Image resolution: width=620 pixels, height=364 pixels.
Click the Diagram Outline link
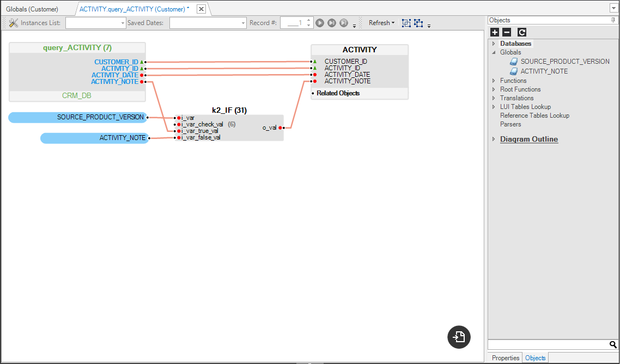coord(528,139)
